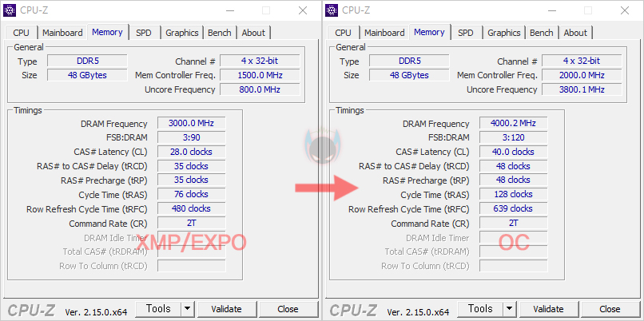Open the Bench tab in left window
The width and height of the screenshot is (644, 321).
(219, 33)
